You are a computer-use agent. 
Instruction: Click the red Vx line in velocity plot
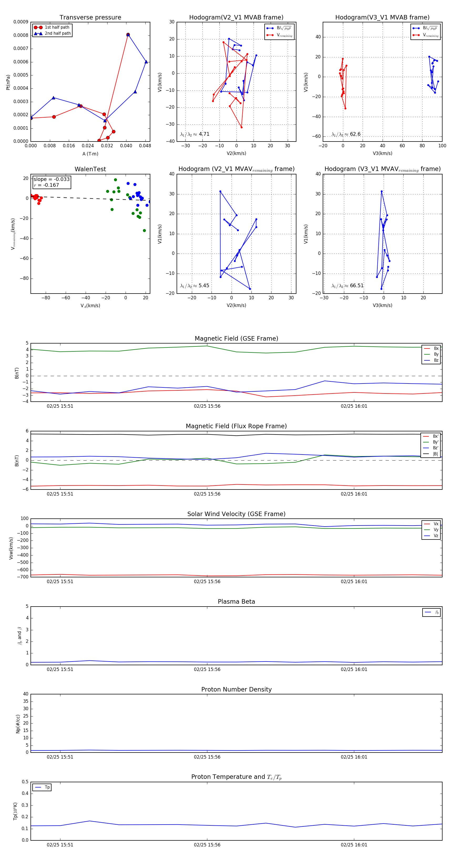236,576
